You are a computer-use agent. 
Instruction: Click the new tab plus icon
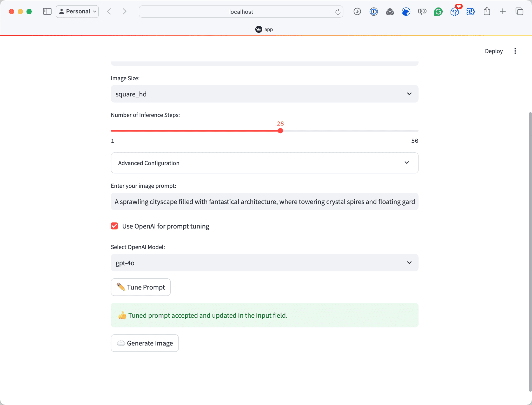coord(503,11)
